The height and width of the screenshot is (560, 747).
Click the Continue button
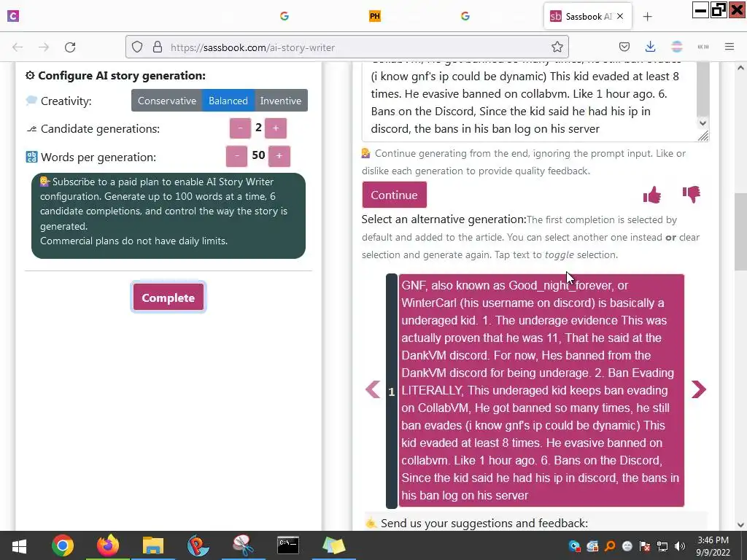coord(394,195)
